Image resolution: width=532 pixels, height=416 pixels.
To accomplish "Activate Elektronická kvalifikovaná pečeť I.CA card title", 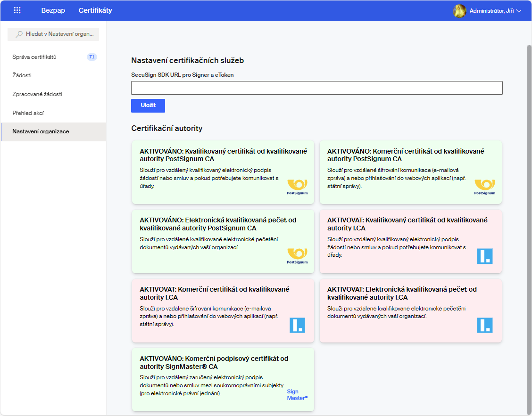I will pyautogui.click(x=402, y=293).
